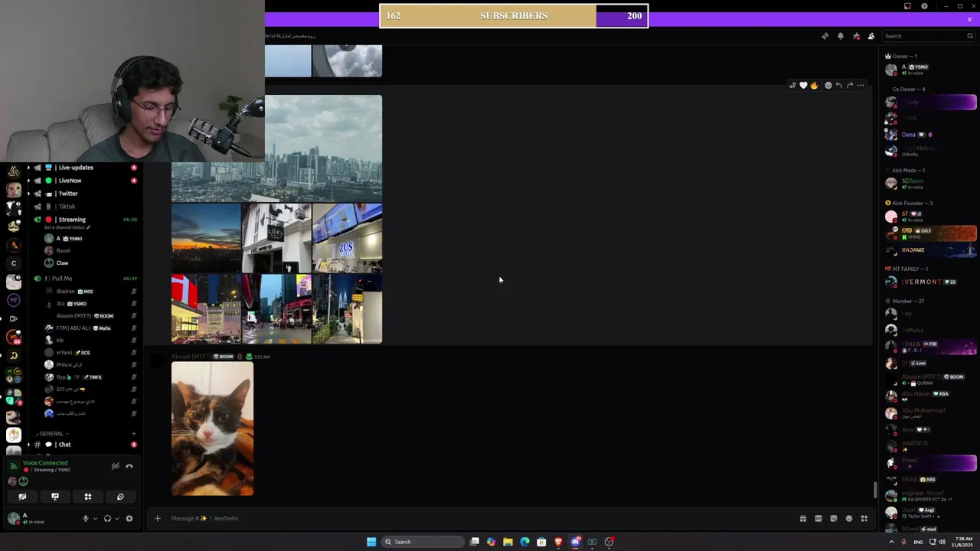Toggle microphone mute in user panel
The height and width of the screenshot is (551, 980).
click(86, 518)
